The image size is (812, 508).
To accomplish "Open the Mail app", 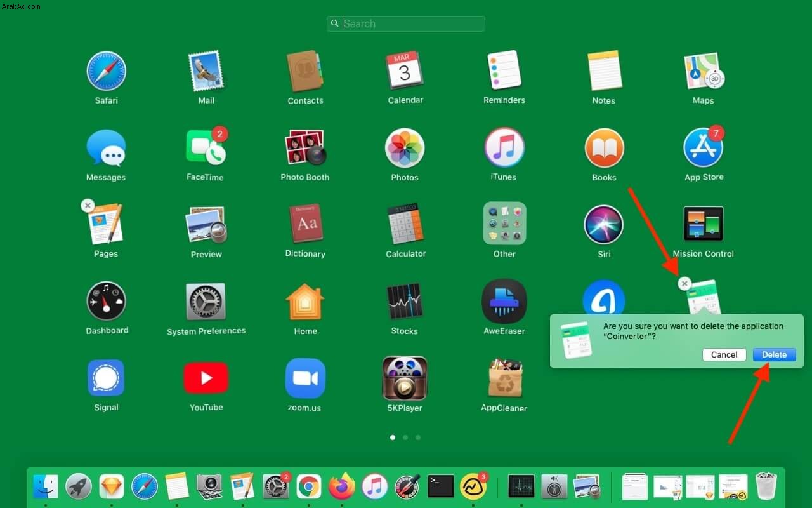I will click(x=206, y=72).
